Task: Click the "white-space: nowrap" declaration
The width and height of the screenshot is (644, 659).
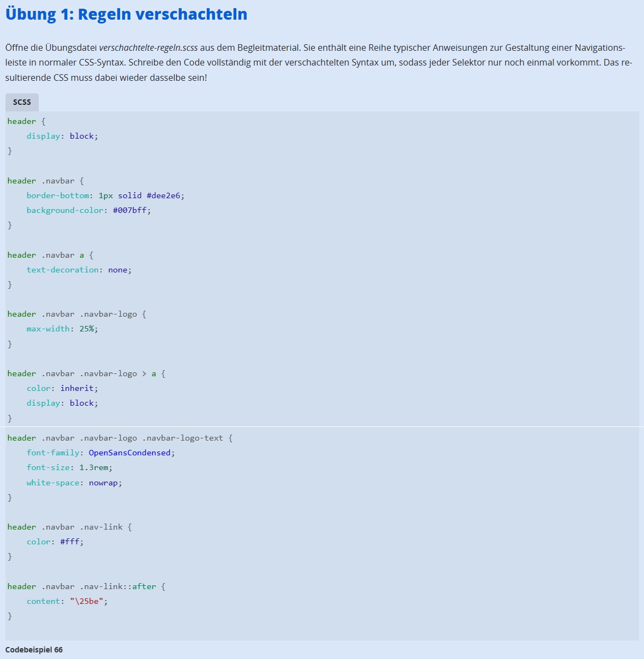Action: coord(74,483)
